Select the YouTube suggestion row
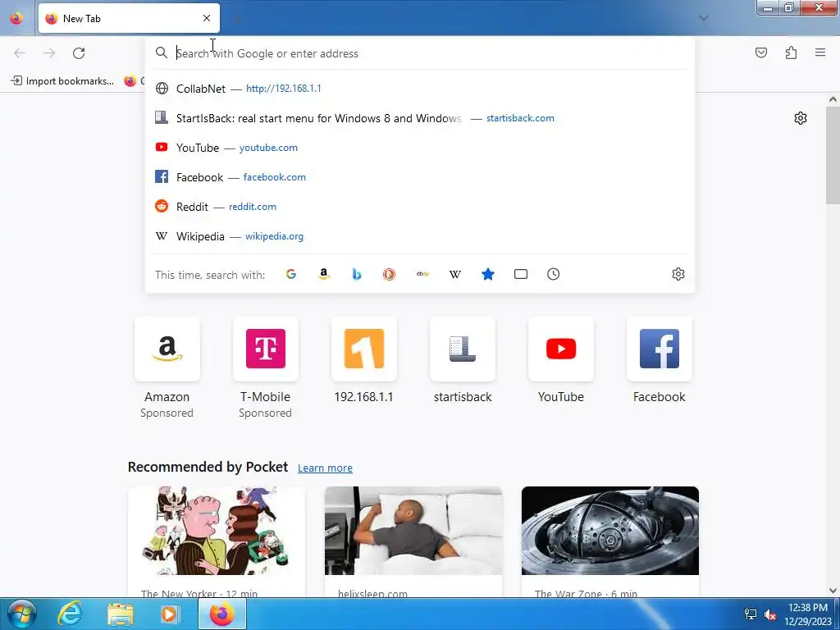The width and height of the screenshot is (840, 630). (420, 148)
